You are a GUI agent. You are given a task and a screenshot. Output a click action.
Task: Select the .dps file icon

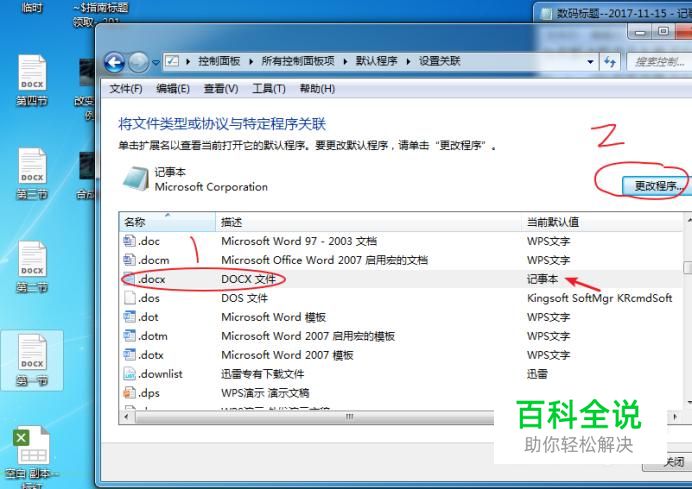pos(129,393)
